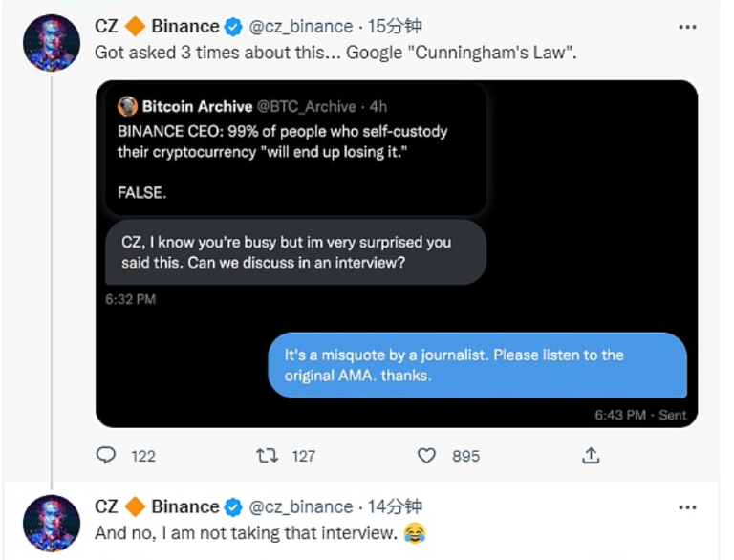The image size is (734, 560).
Task: Click the share icon under first tweet
Action: 591,456
